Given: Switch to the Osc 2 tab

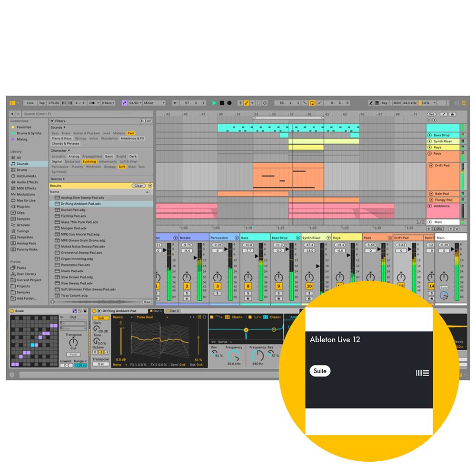Looking at the screenshot, I should click(x=173, y=311).
